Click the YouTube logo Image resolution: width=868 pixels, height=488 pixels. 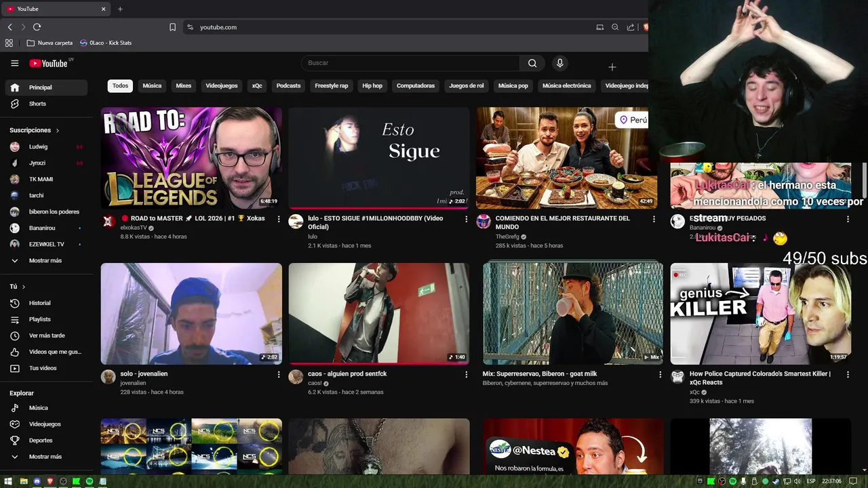[x=48, y=63]
